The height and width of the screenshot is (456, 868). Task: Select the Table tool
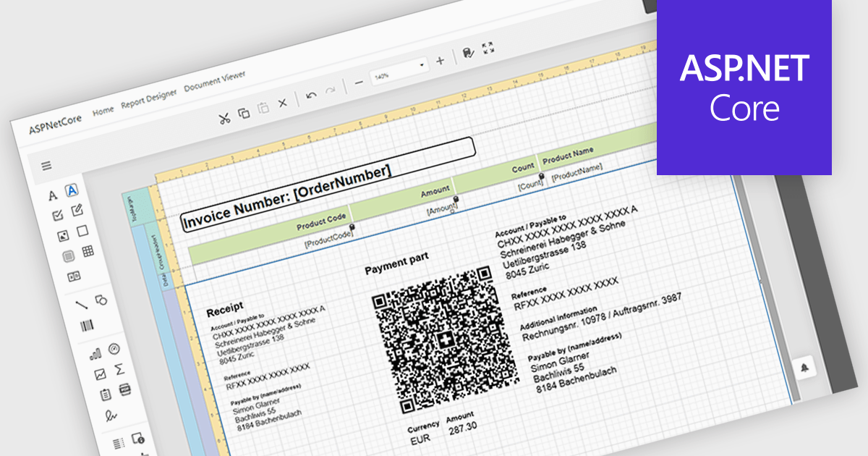pos(89,251)
